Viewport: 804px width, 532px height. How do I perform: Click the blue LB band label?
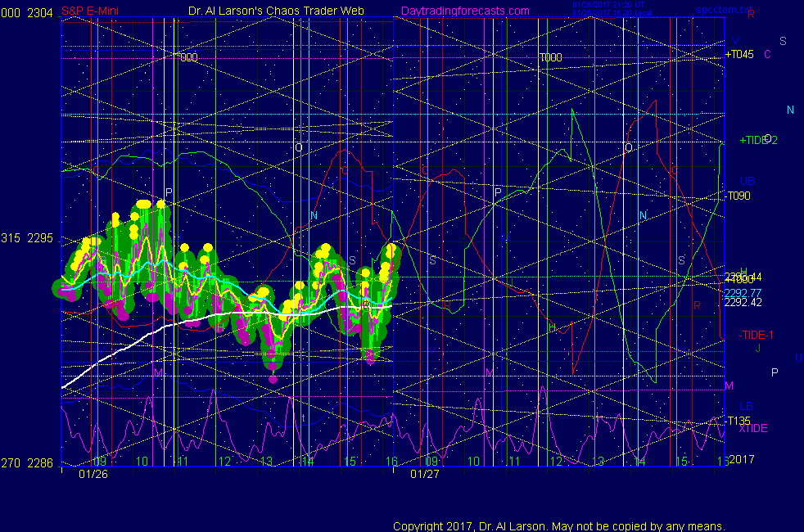point(747,406)
